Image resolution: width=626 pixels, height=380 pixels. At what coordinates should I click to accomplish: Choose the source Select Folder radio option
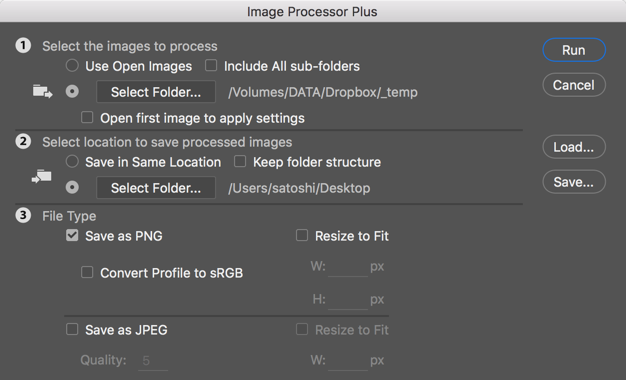[72, 91]
